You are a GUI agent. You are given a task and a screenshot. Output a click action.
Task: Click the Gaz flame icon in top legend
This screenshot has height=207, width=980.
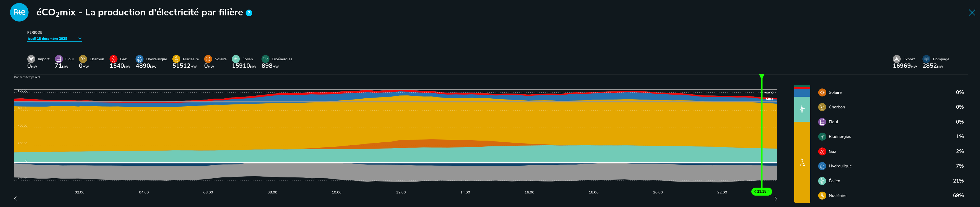[113, 59]
